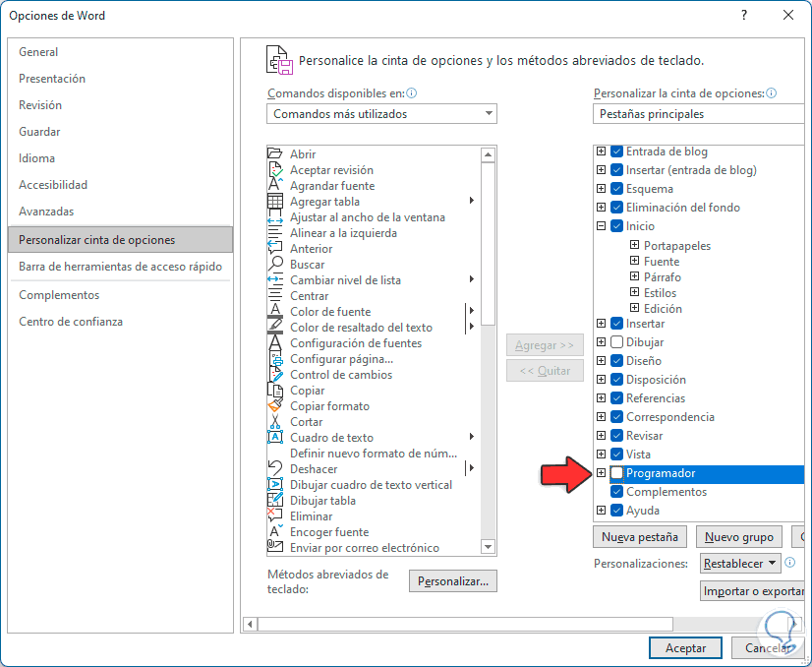This screenshot has width=812, height=667.
Task: Collapse the Inicio tree node
Action: pyautogui.click(x=601, y=226)
